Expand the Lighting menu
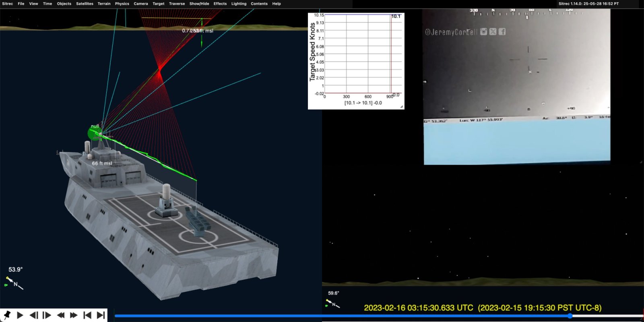Screen dimensions: 644x322 click(x=239, y=4)
